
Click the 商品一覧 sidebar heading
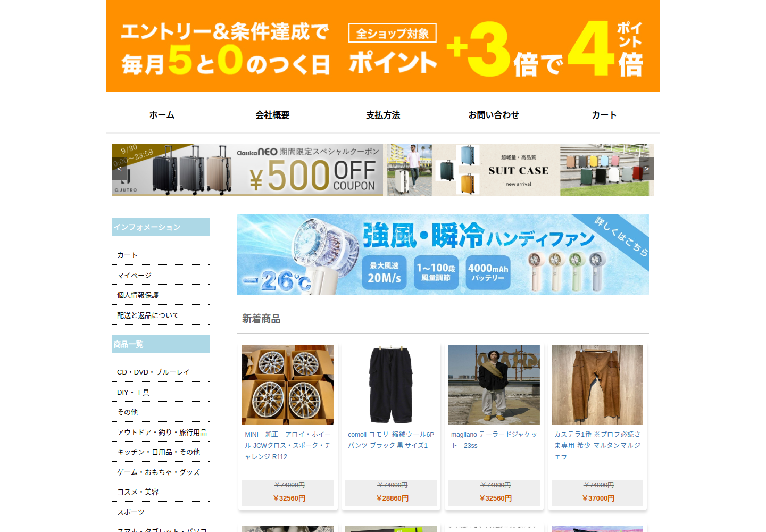coord(161,344)
